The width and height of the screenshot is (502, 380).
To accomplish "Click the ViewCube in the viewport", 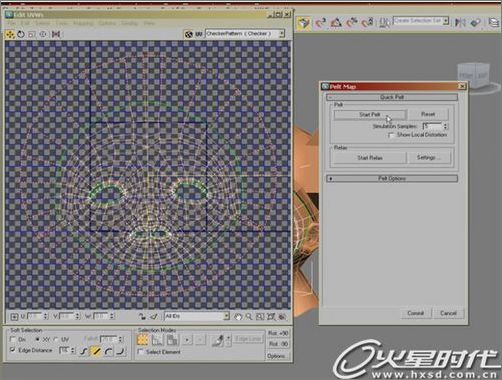I will [474, 75].
